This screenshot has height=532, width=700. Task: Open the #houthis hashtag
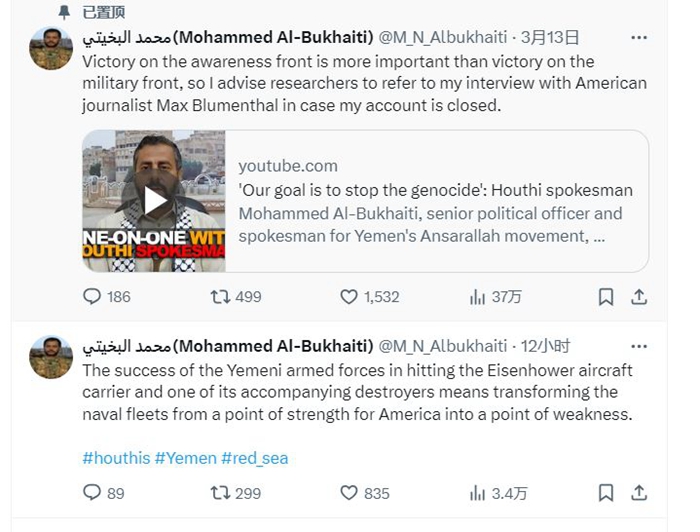tap(115, 458)
